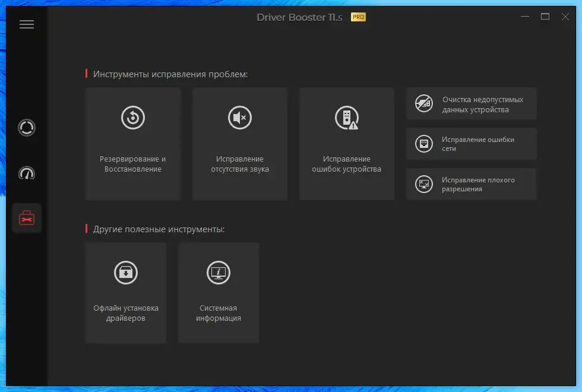Click the backup and restore circular arrow icon
The image size is (582, 392).
click(133, 118)
